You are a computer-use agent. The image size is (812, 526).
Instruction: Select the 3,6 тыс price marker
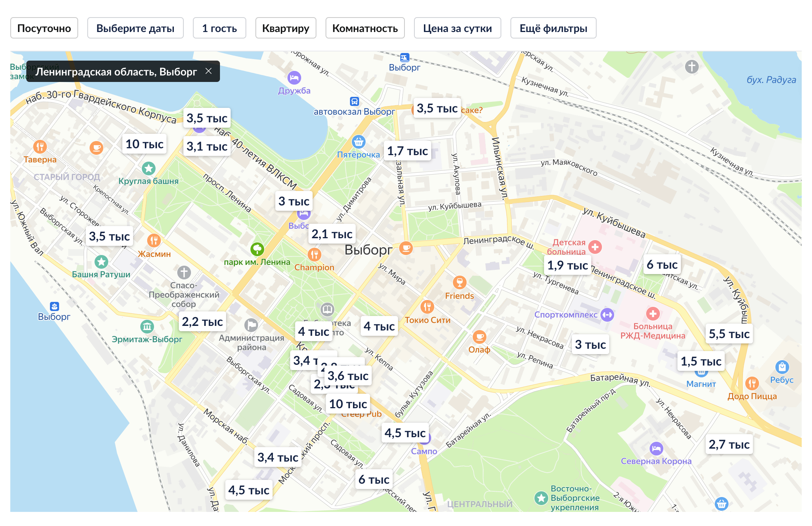tap(348, 376)
